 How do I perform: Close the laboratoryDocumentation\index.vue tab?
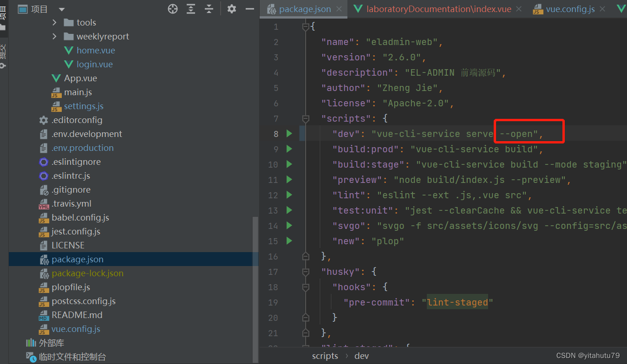519,9
